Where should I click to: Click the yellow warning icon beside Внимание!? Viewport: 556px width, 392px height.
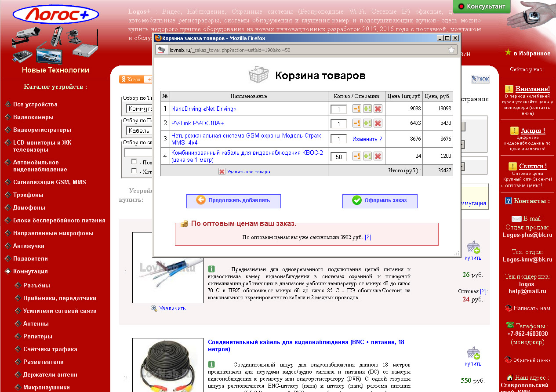pos(510,89)
